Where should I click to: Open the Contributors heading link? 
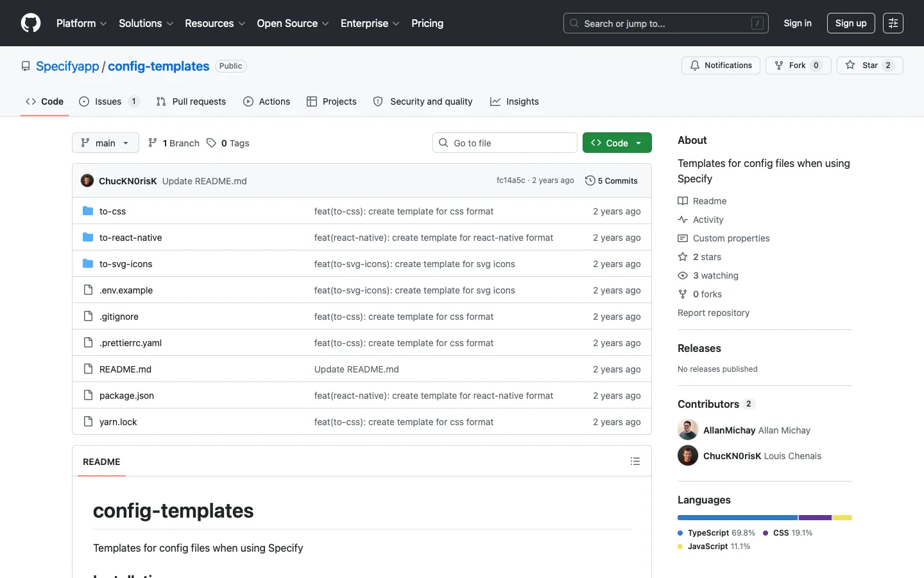[x=716, y=404]
